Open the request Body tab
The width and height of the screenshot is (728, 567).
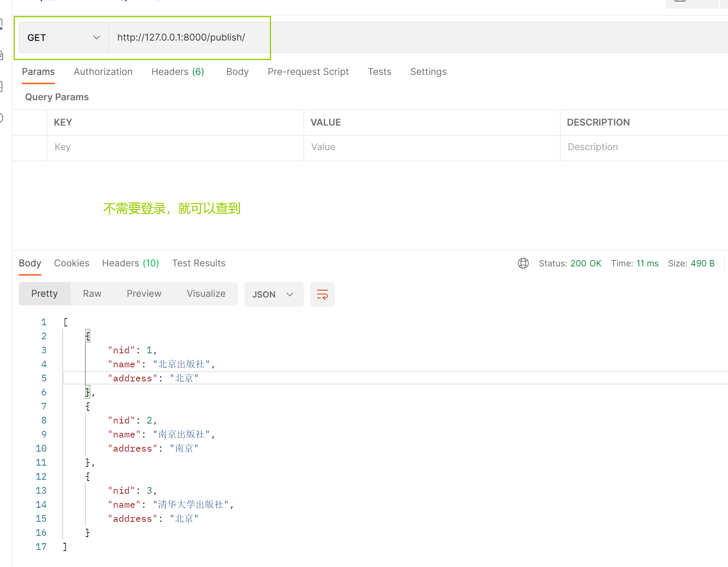tap(237, 72)
